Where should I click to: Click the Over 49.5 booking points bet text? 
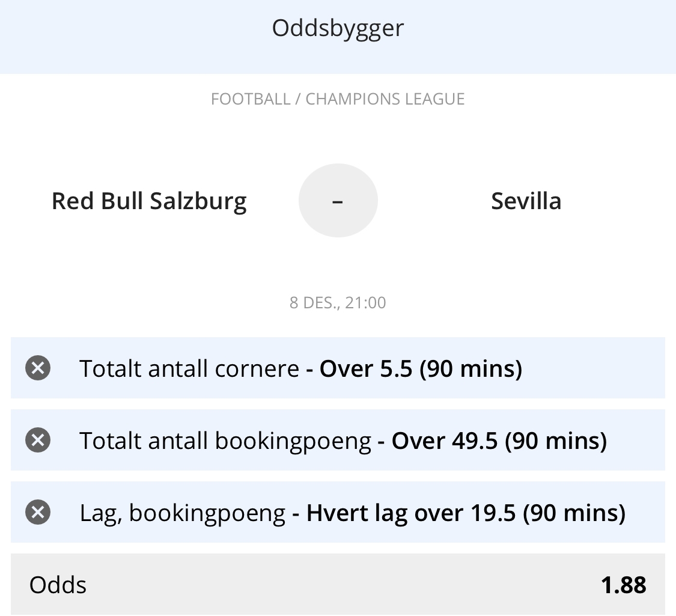click(x=499, y=441)
